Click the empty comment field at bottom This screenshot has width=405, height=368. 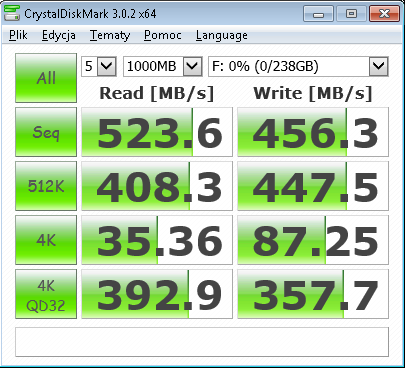[x=202, y=342]
